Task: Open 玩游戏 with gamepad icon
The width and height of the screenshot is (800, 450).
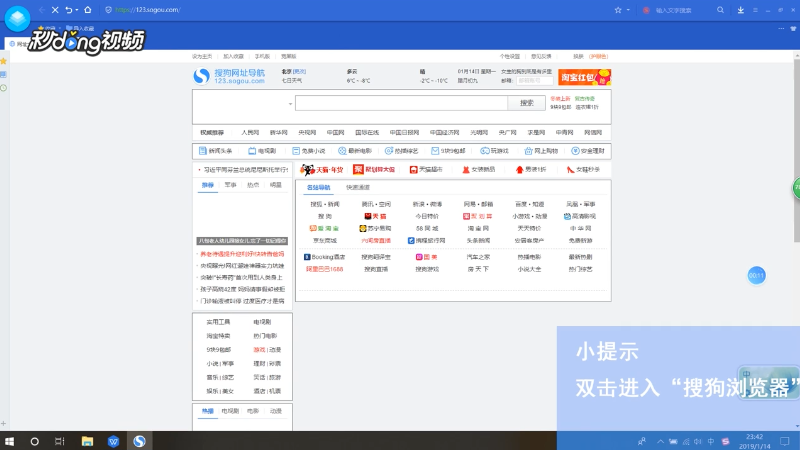Action: (494, 151)
